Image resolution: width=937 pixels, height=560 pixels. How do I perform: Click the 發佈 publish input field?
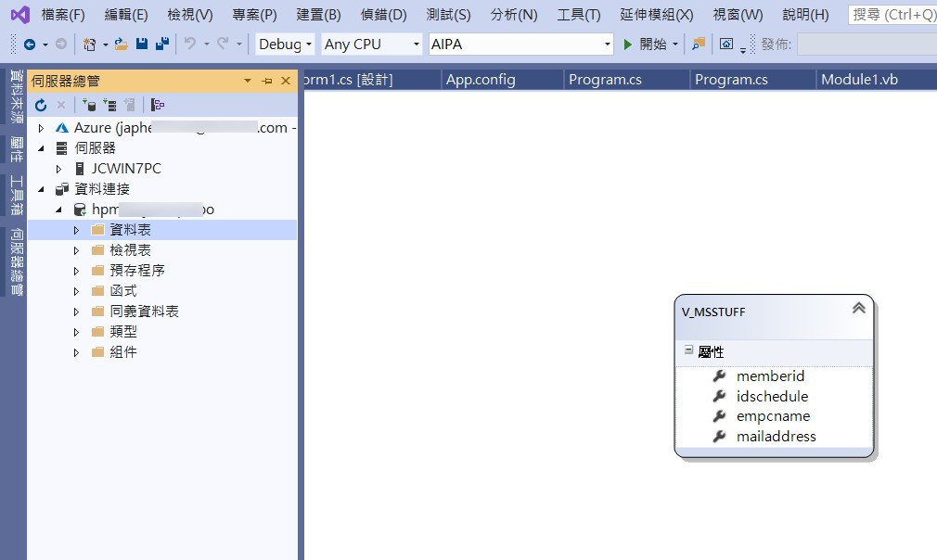pos(866,45)
